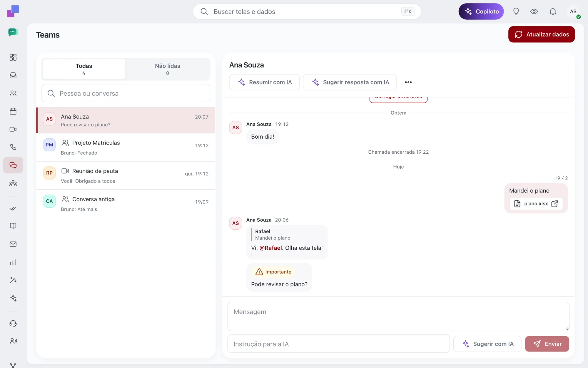
Task: Open the Conversa antiga conversation
Action: (x=126, y=204)
